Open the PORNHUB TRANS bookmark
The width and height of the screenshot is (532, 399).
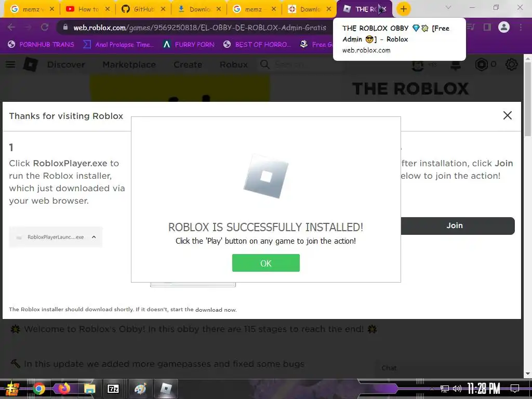tap(41, 45)
